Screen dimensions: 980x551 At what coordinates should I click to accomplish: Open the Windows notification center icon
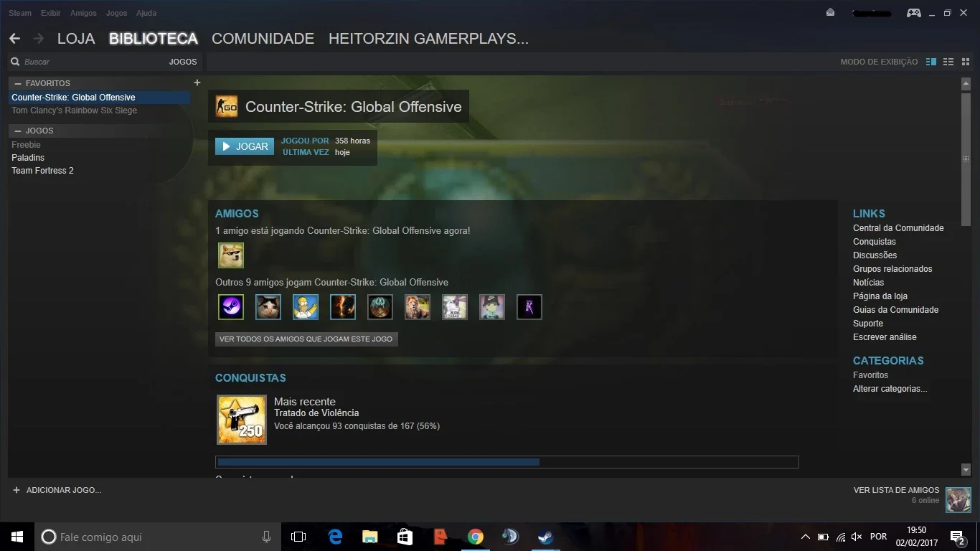957,537
